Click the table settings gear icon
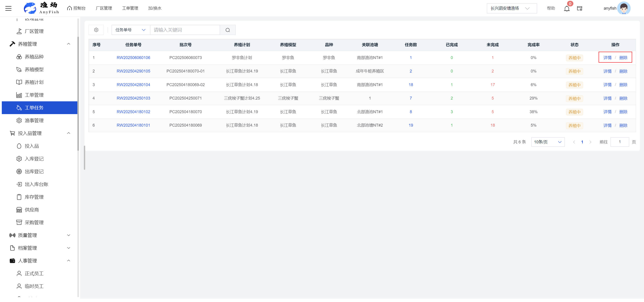 click(96, 30)
